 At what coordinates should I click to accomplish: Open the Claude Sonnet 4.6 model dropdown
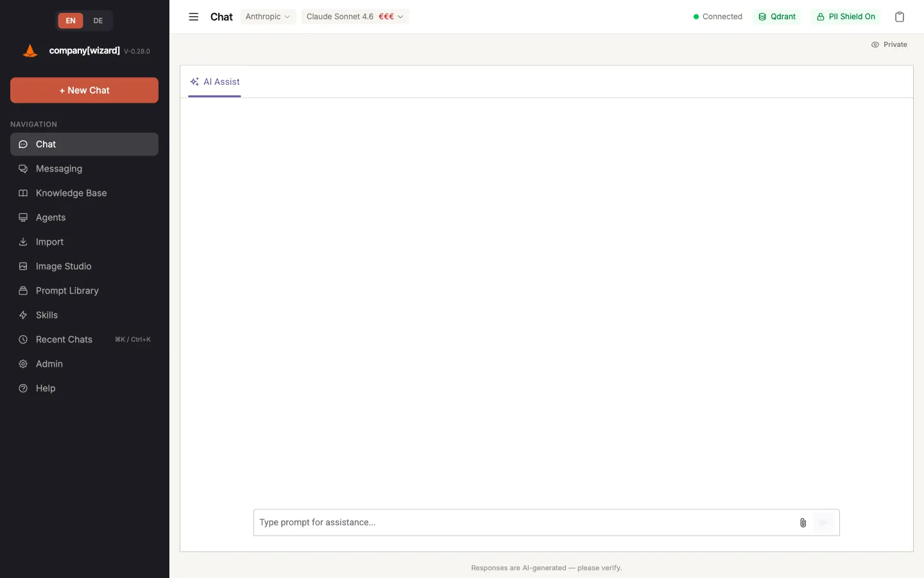tap(355, 17)
